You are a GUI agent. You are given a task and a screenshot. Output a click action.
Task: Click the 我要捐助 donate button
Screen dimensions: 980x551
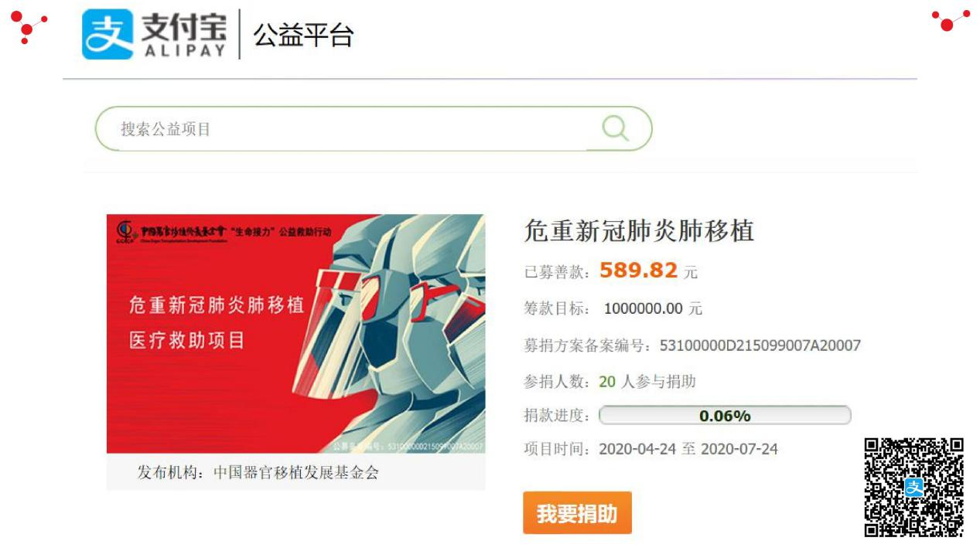pos(577,513)
